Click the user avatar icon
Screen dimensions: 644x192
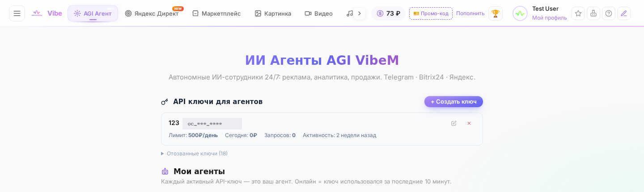pos(520,13)
